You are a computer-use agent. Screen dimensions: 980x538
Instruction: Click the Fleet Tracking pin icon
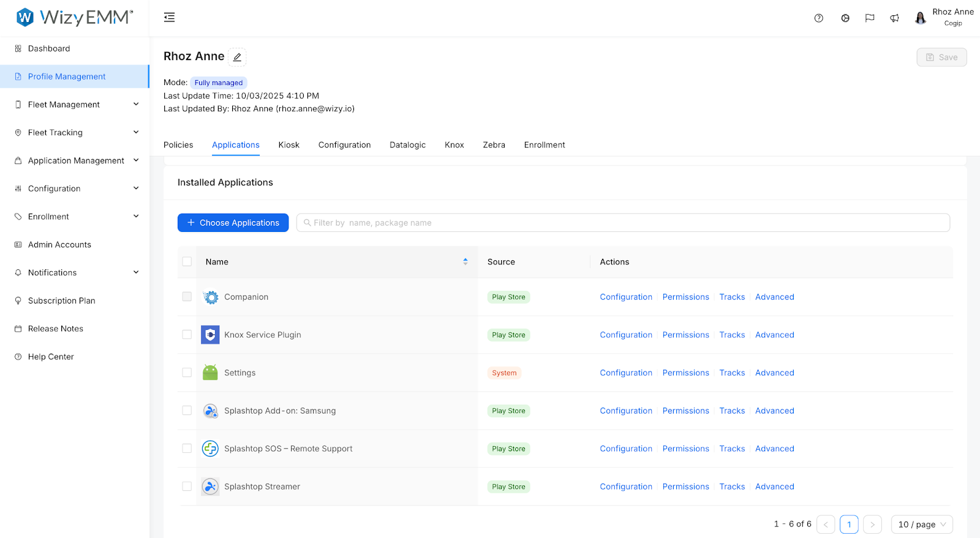[x=18, y=132]
